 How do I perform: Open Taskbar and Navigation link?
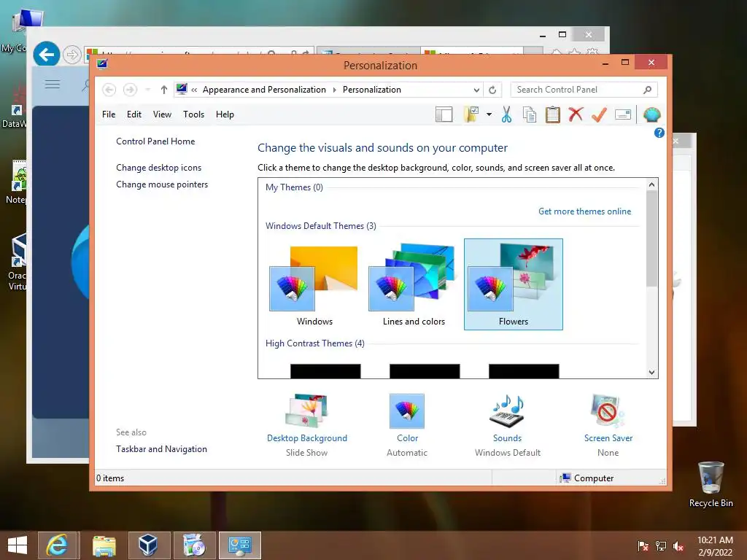coord(161,449)
